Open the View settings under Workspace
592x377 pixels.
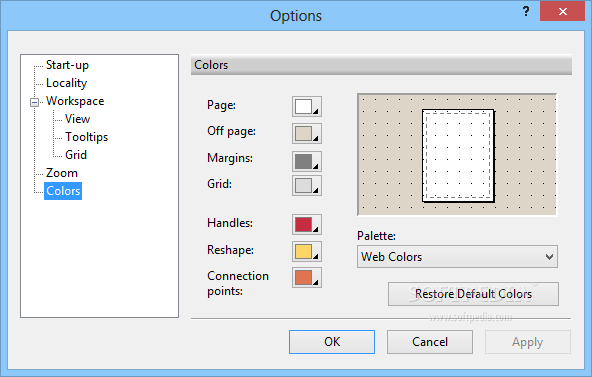click(x=77, y=119)
